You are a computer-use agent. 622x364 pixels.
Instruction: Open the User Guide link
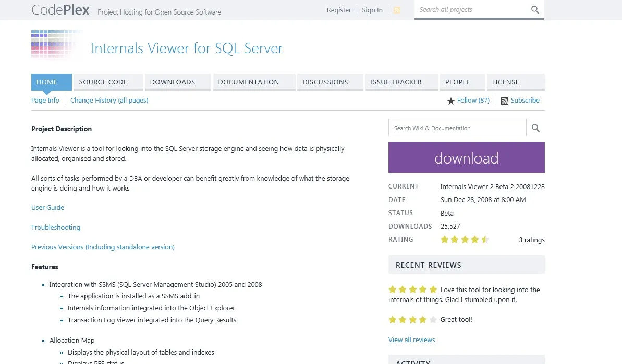click(x=47, y=207)
